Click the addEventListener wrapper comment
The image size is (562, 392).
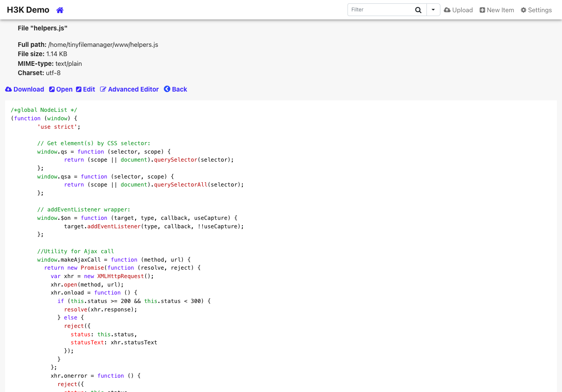pyautogui.click(x=84, y=210)
